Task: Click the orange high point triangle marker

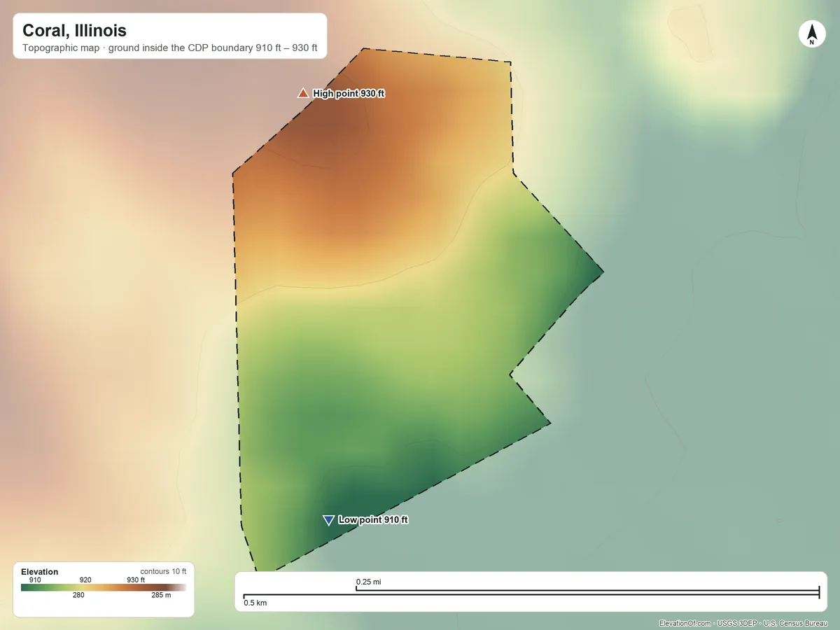Action: (303, 93)
